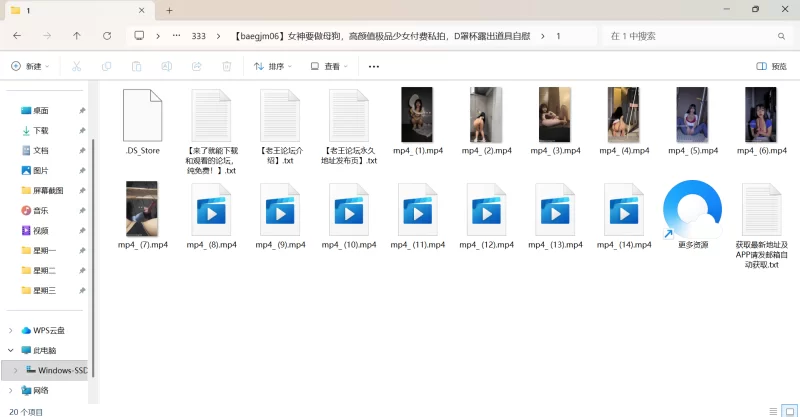Select the .DS_Store file icon

142,116
